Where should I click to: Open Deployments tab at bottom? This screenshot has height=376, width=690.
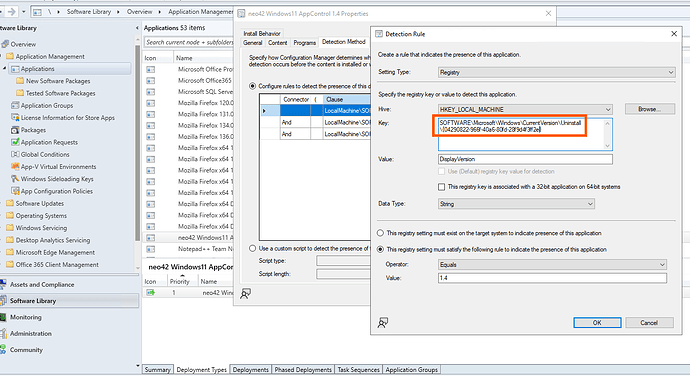[250, 370]
